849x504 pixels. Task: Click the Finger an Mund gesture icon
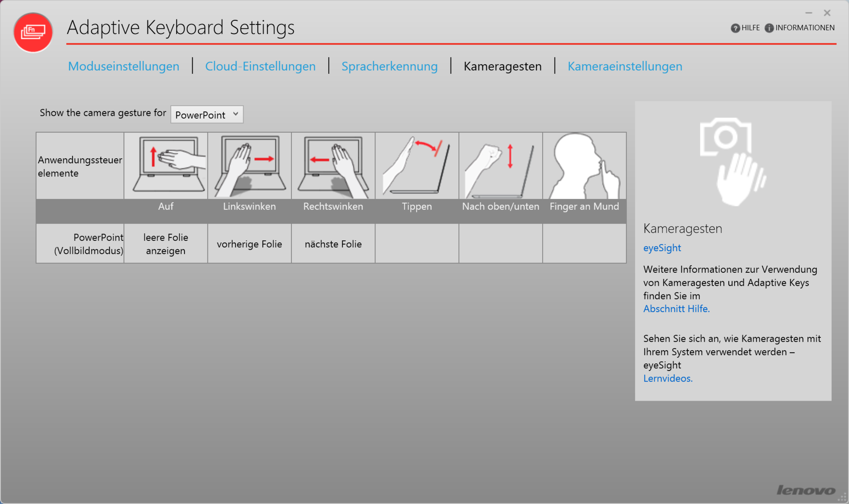point(584,165)
